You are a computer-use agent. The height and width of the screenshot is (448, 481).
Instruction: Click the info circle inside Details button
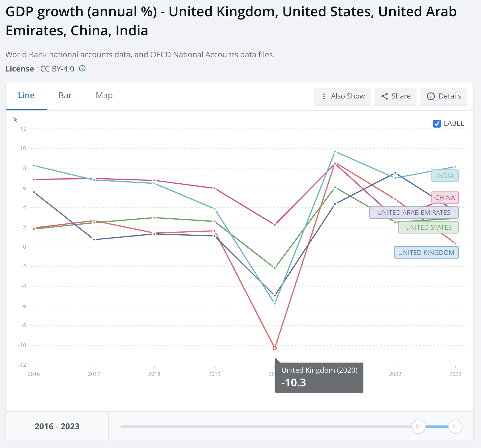pyautogui.click(x=431, y=96)
